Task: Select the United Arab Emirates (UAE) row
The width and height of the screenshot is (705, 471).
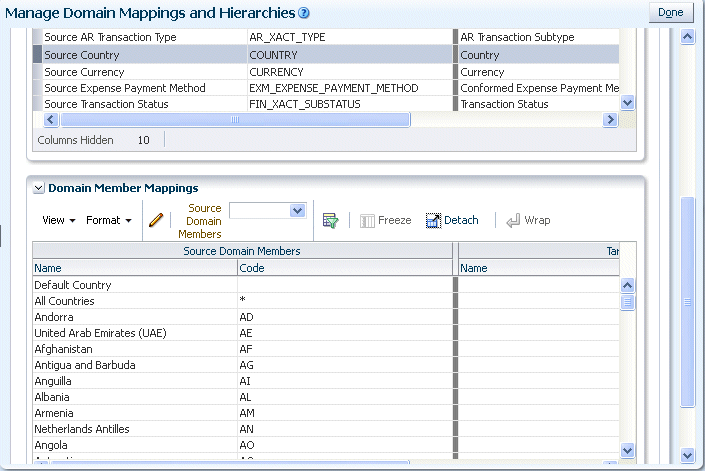Action: pyautogui.click(x=326, y=333)
